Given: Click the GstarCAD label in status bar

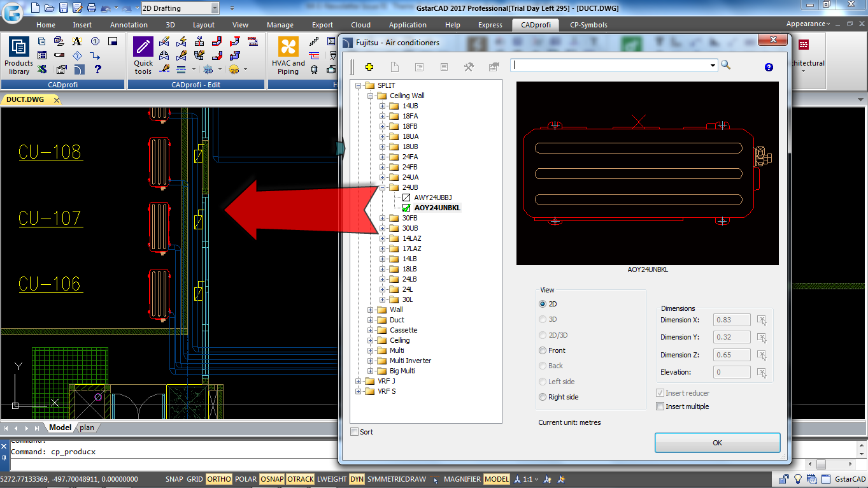Looking at the screenshot, I should (x=850, y=479).
